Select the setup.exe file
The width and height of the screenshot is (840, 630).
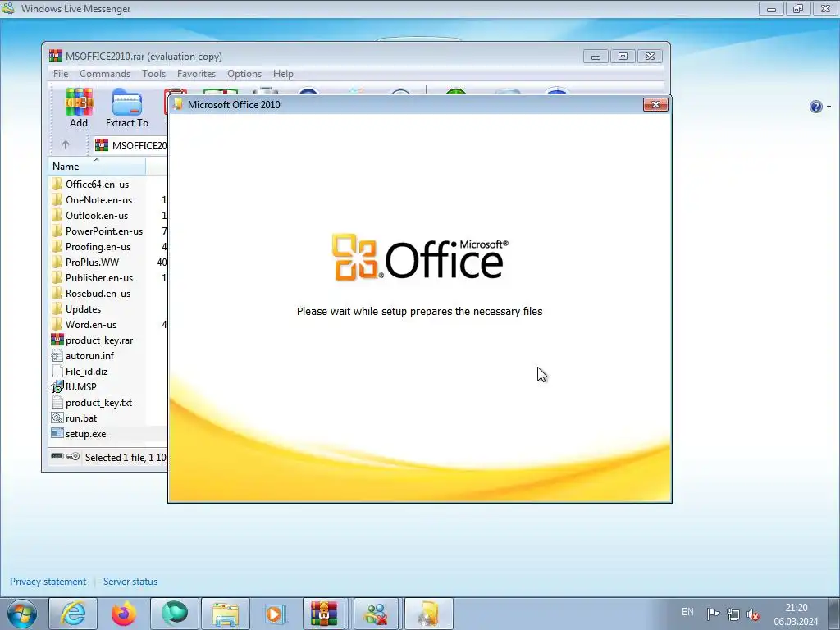coord(85,433)
